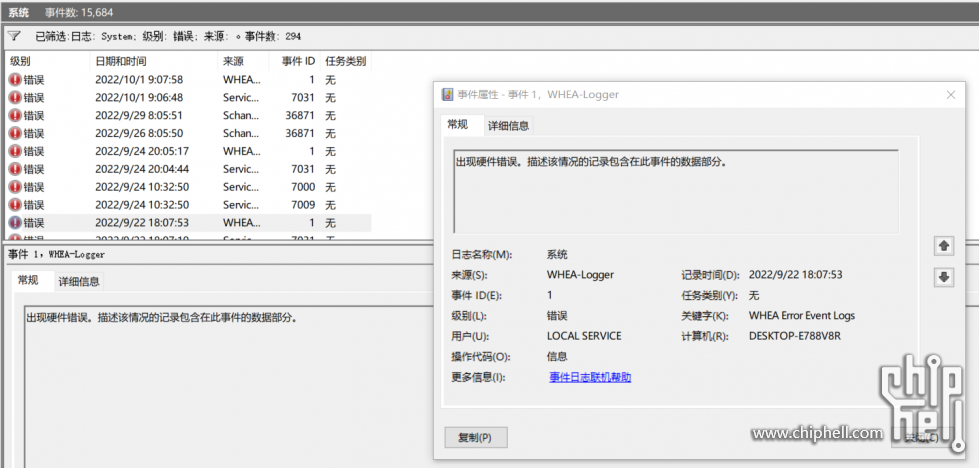Viewport: 979px width, 468px height.
Task: Click WHEA-Logger source value in dialog
Action: pos(580,275)
